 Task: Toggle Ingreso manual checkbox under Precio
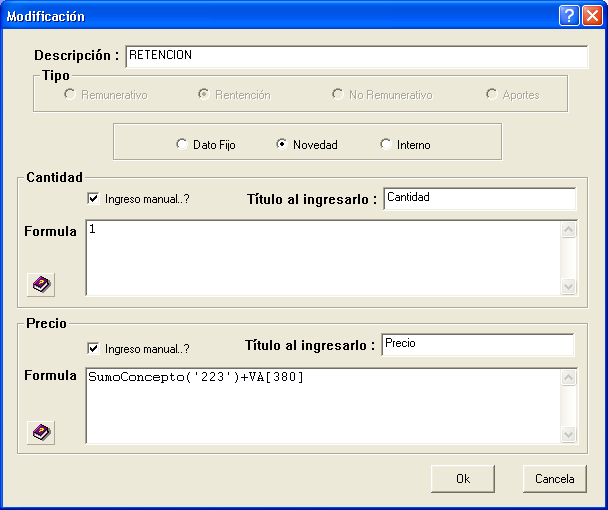(93, 348)
